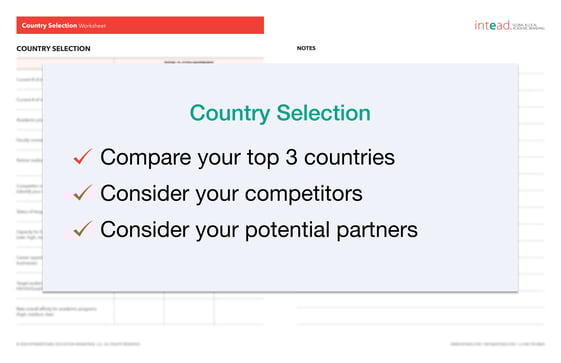Click the red Country Selection Worksheet banner
Viewport: 561px width, 363px height.
pyautogui.click(x=140, y=25)
